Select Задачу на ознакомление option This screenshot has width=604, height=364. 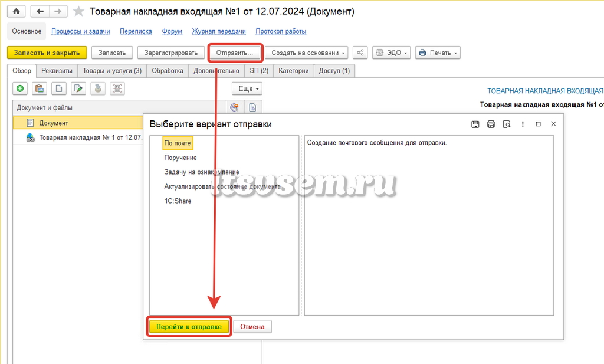[x=202, y=172]
